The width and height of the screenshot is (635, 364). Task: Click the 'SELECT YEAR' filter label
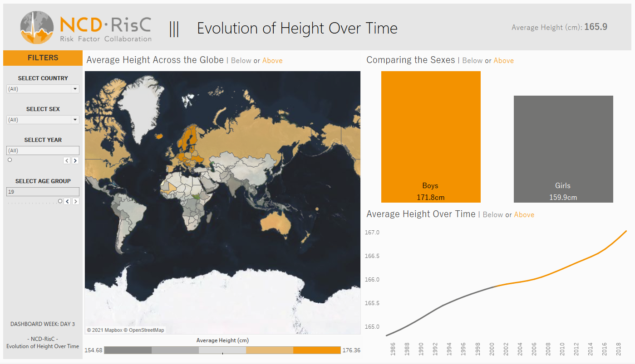pos(43,140)
